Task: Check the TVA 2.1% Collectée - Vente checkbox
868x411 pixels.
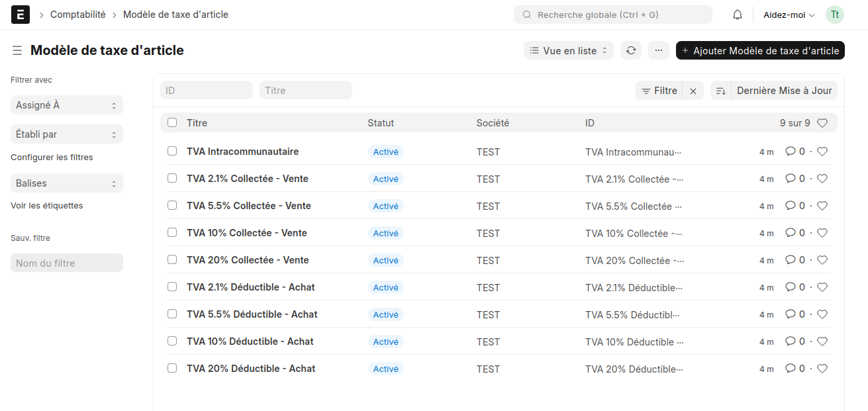Action: point(172,179)
